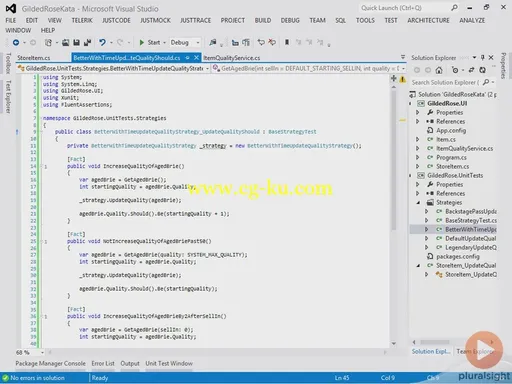512x384 pixels.
Task: Open the Package Manager Console tab
Action: pyautogui.click(x=50, y=363)
